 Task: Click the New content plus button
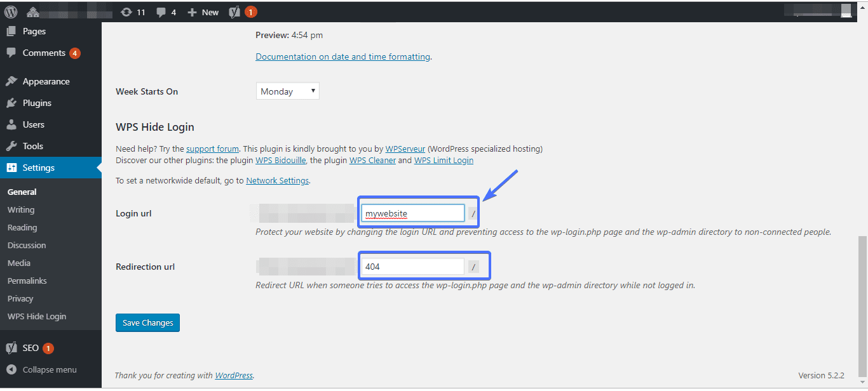[x=203, y=12]
